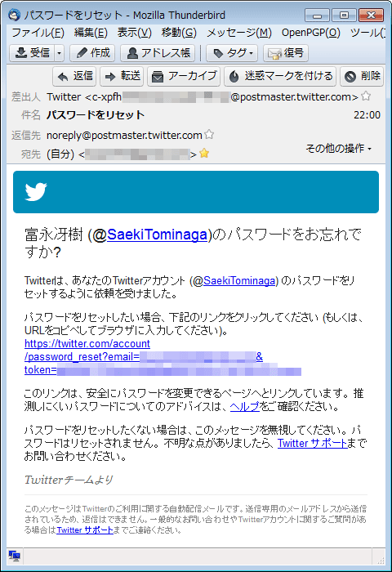Archive the message with the アーカイブ button

[x=184, y=76]
